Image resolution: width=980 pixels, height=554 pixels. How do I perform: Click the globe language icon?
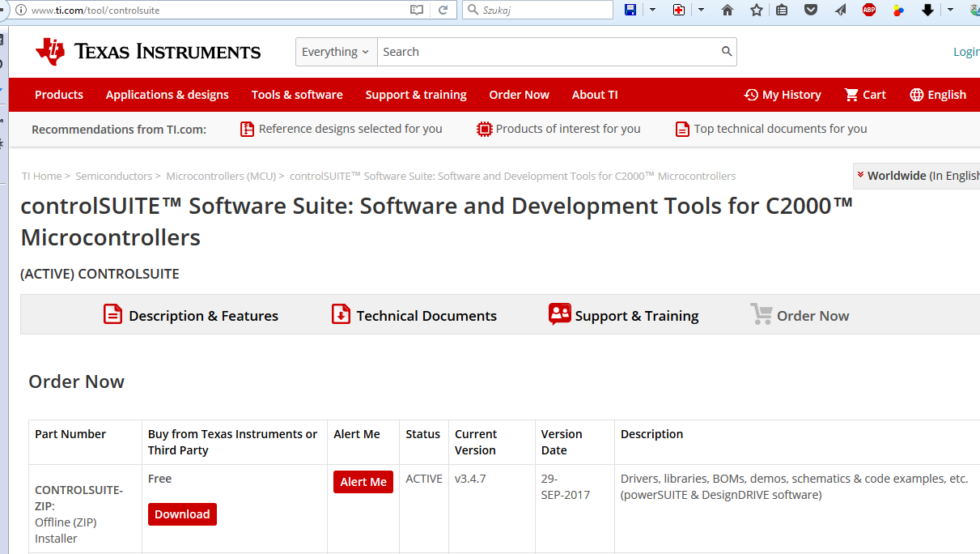(x=917, y=95)
